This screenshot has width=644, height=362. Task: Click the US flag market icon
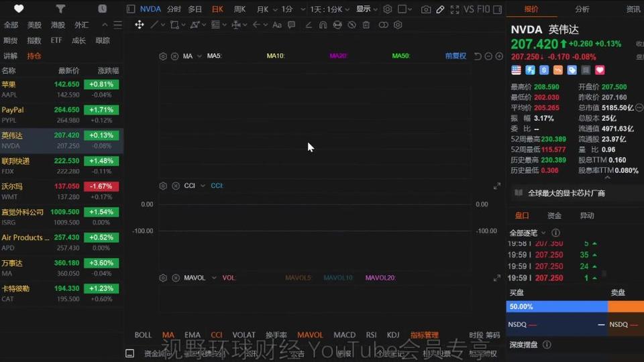517,70
